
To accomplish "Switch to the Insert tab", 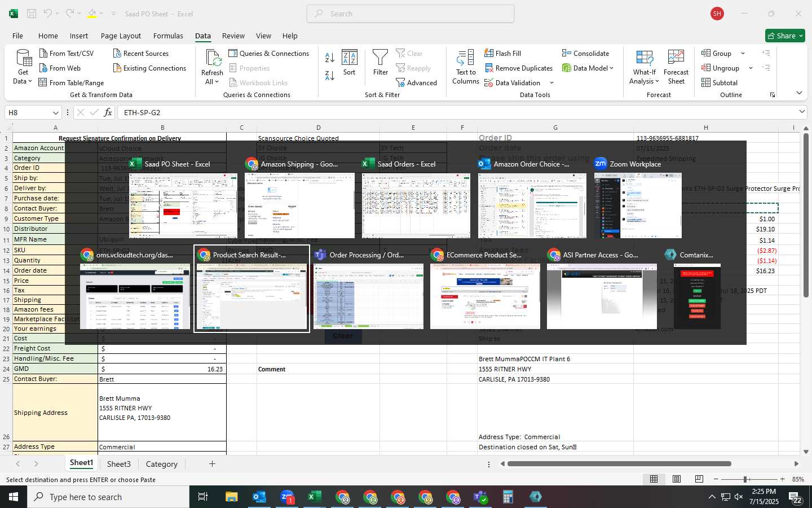I will tap(79, 36).
